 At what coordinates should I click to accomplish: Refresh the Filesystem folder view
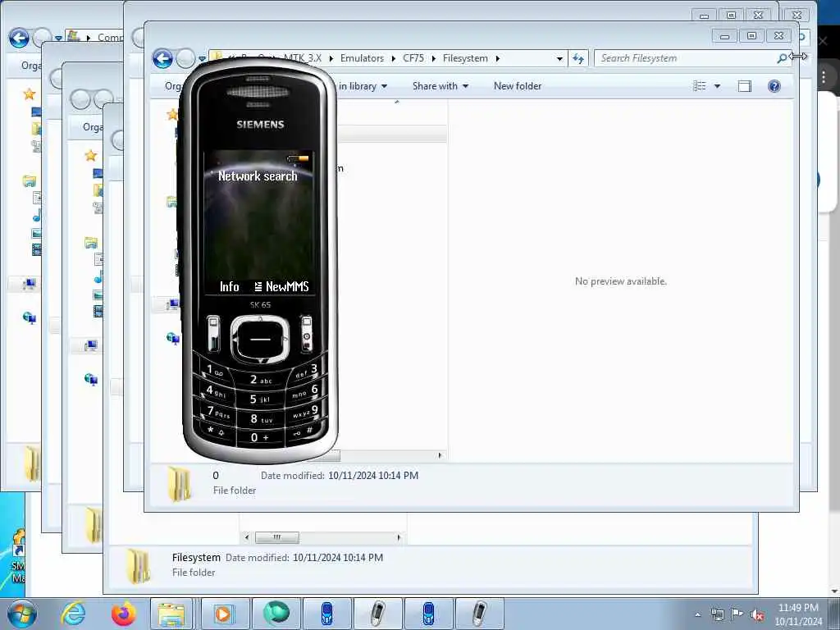pyautogui.click(x=577, y=58)
